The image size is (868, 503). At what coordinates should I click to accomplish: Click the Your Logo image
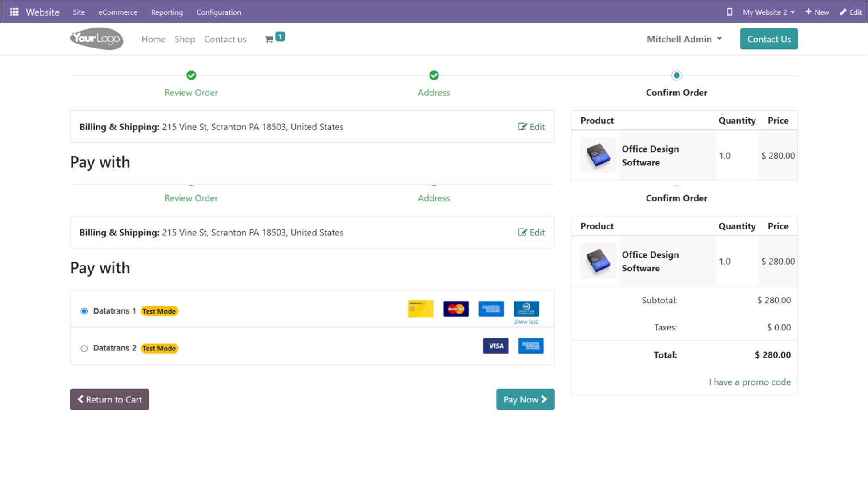pyautogui.click(x=96, y=39)
